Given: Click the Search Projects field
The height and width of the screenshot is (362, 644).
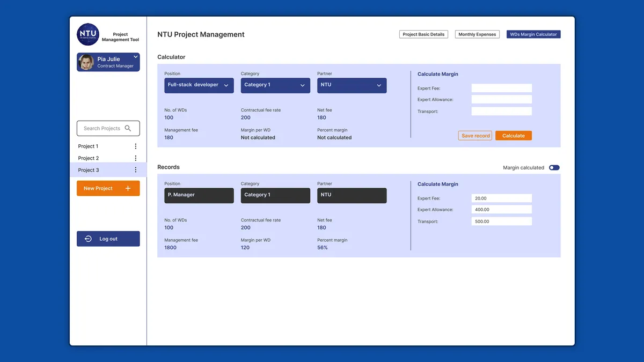Looking at the screenshot, I should point(108,128).
